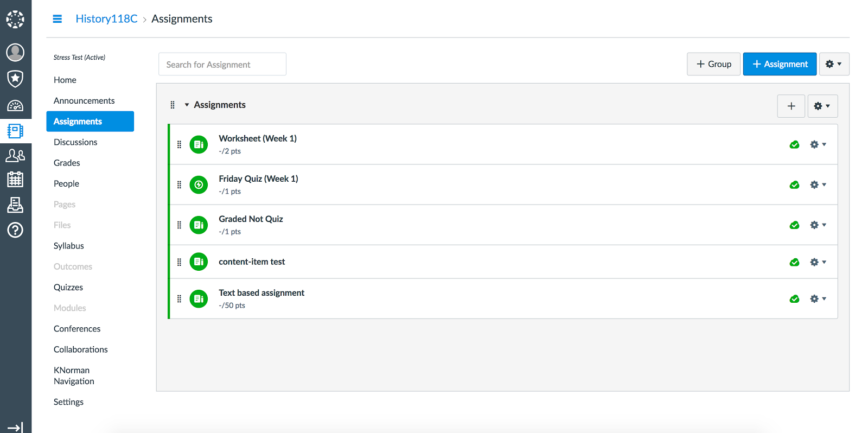
Task: Open the Assignments group gear menu
Action: point(822,106)
